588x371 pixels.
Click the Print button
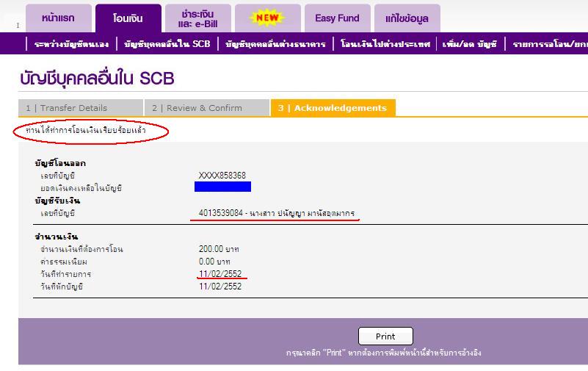pos(385,336)
